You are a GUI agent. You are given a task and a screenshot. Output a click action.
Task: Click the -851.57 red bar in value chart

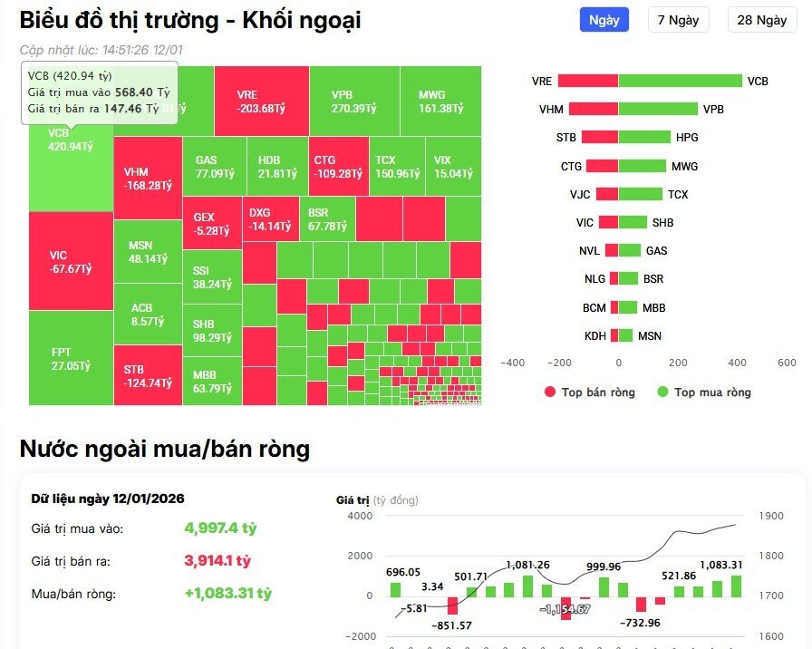point(450,607)
